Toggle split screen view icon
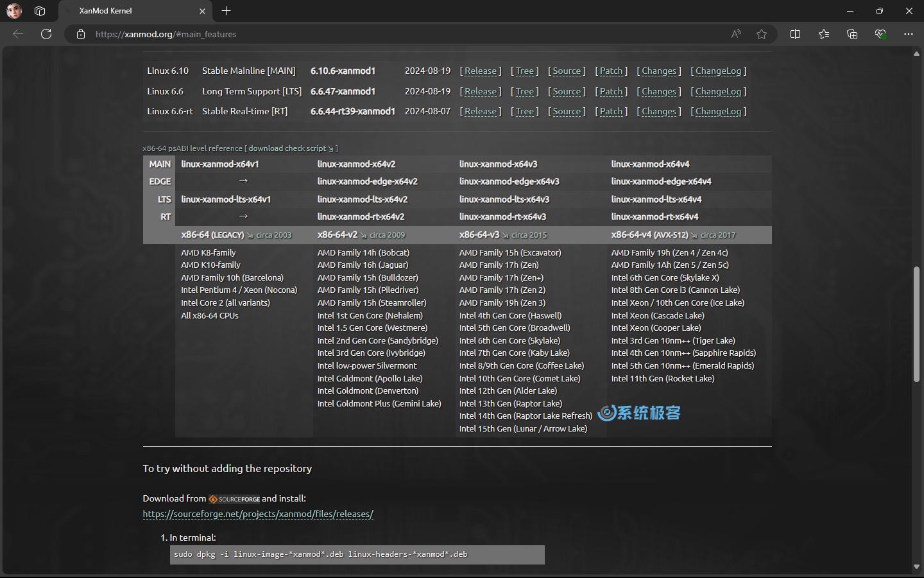The width and height of the screenshot is (924, 578). tap(795, 34)
